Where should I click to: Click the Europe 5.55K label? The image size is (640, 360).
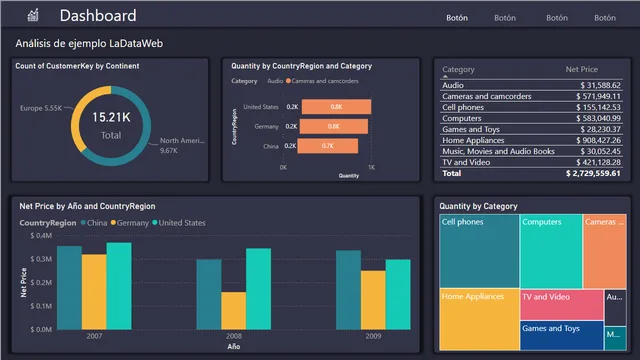click(41, 108)
